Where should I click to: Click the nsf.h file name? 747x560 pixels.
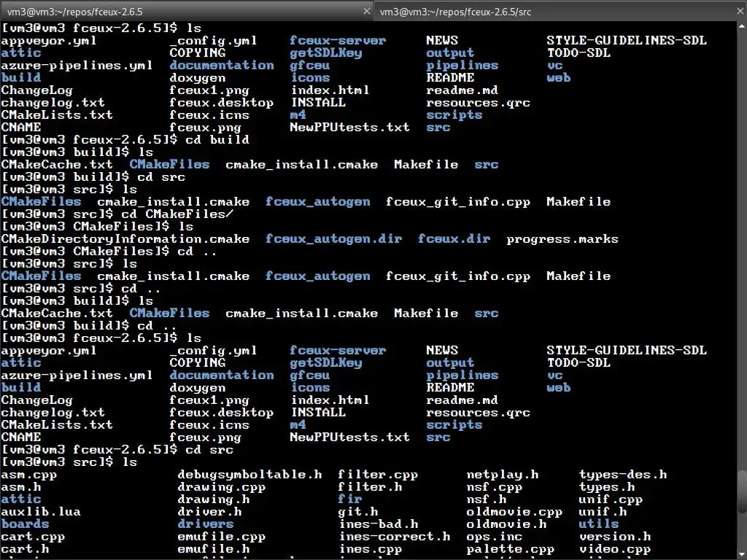[487, 499]
